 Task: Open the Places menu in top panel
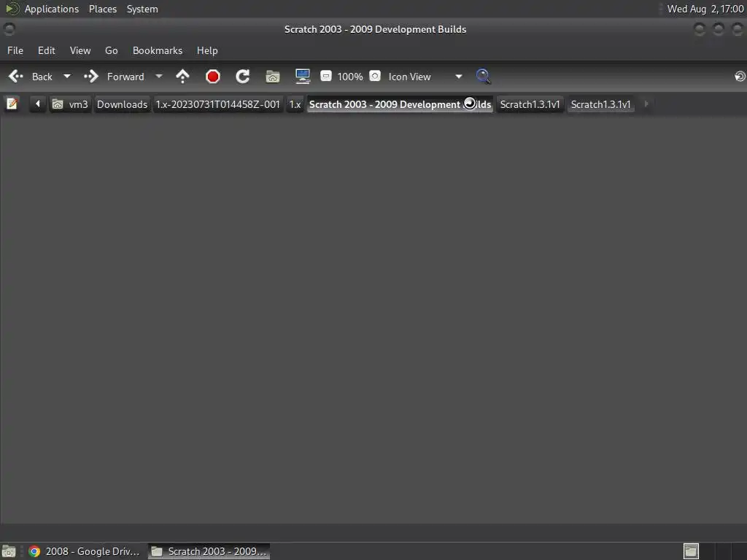tap(103, 9)
